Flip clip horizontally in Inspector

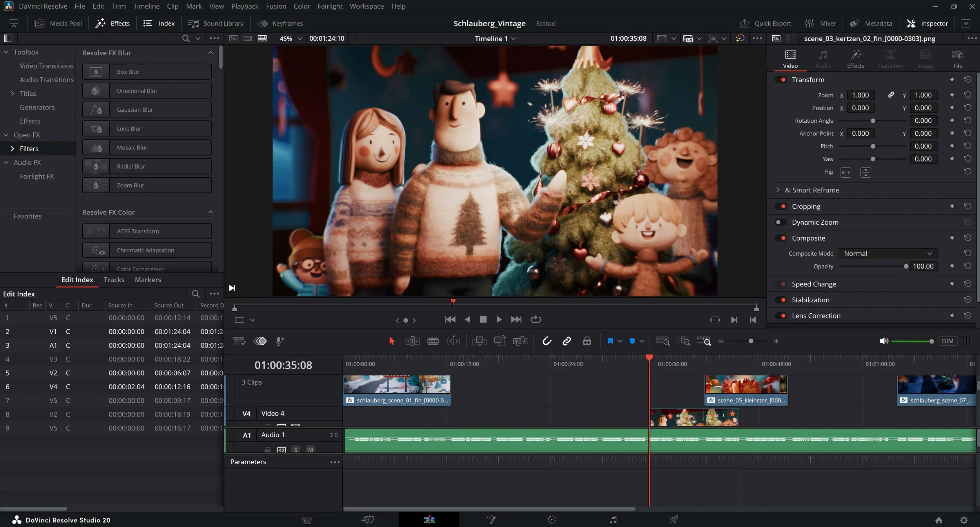(x=846, y=172)
